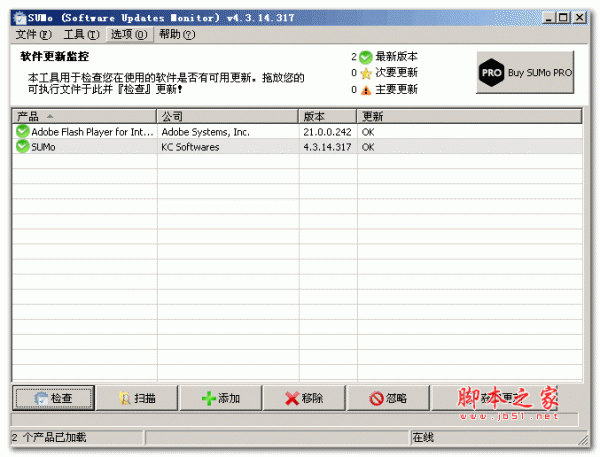Sort by the 产品 column header
This screenshot has width=600, height=457.
(84, 116)
